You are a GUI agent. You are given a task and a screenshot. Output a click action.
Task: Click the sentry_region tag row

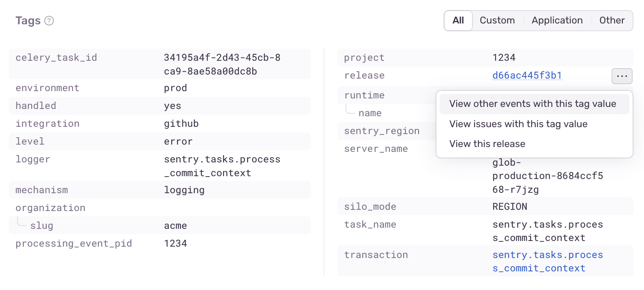(382, 130)
